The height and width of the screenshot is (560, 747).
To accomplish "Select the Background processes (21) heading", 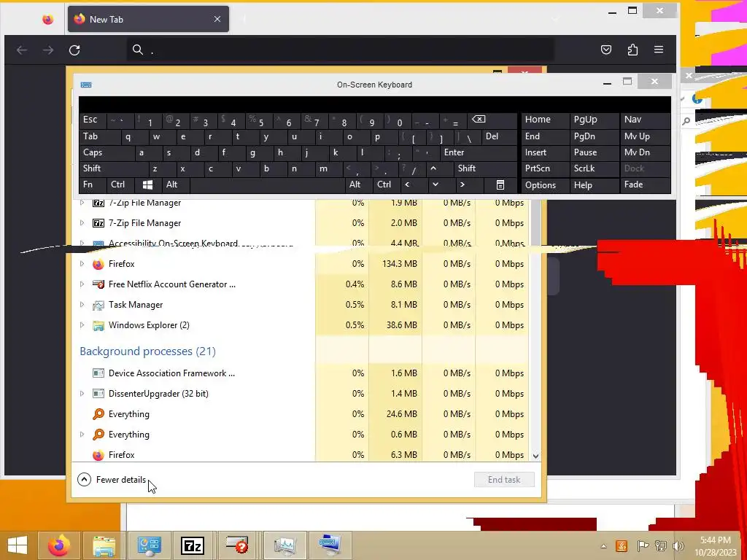I will 147,351.
